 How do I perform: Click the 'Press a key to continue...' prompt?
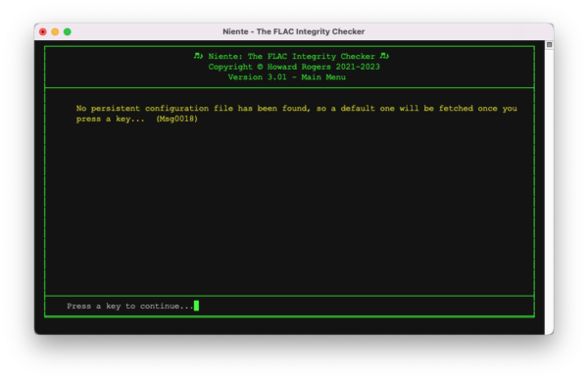[130, 307]
